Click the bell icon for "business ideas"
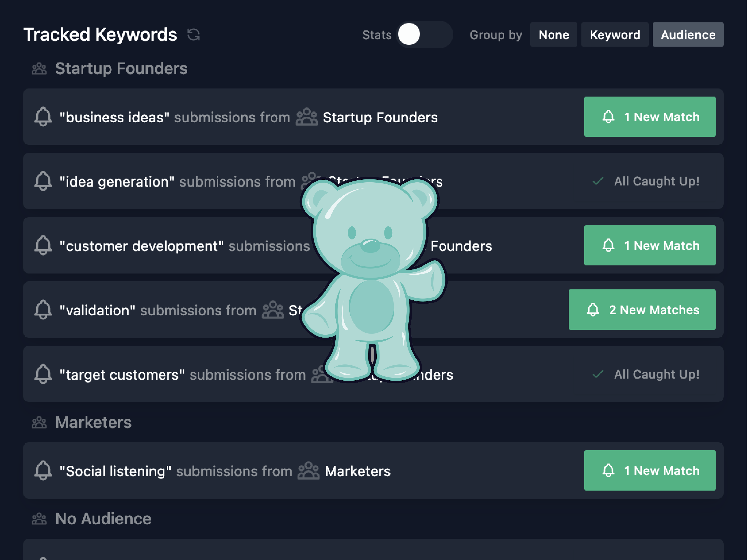 pyautogui.click(x=43, y=117)
